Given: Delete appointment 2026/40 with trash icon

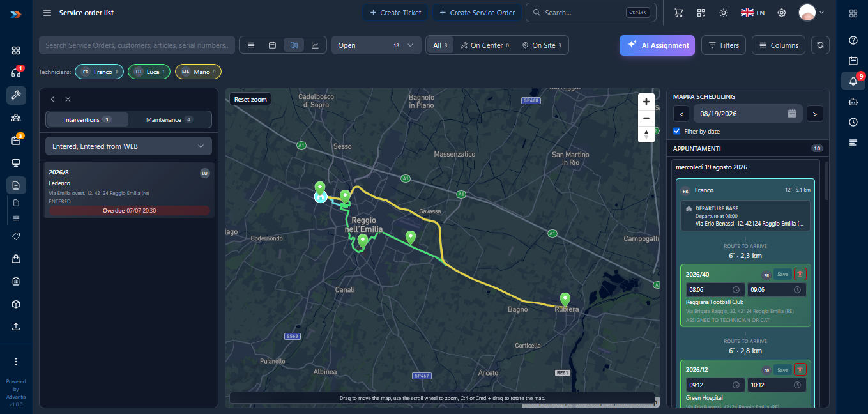Looking at the screenshot, I should pyautogui.click(x=800, y=274).
